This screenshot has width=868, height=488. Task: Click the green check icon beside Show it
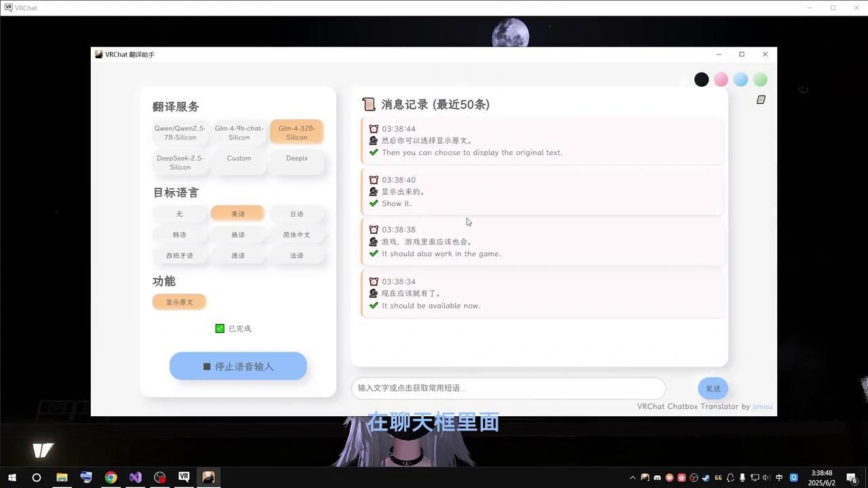(374, 203)
